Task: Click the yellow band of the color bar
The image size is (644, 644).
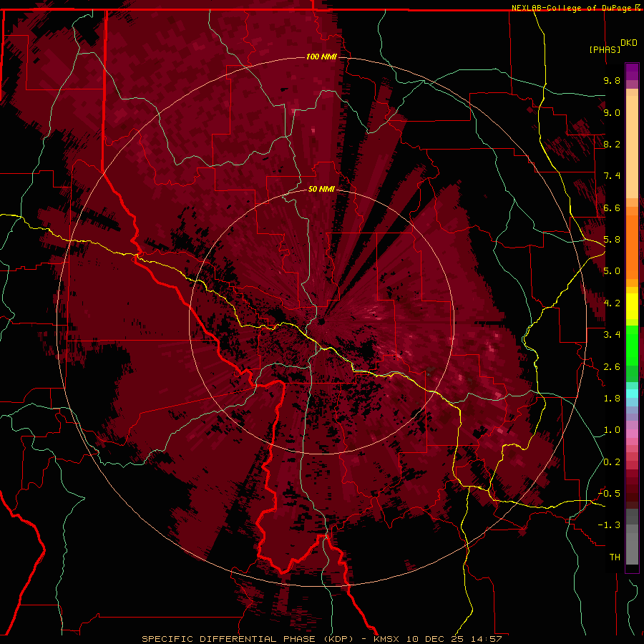Action: (x=632, y=306)
